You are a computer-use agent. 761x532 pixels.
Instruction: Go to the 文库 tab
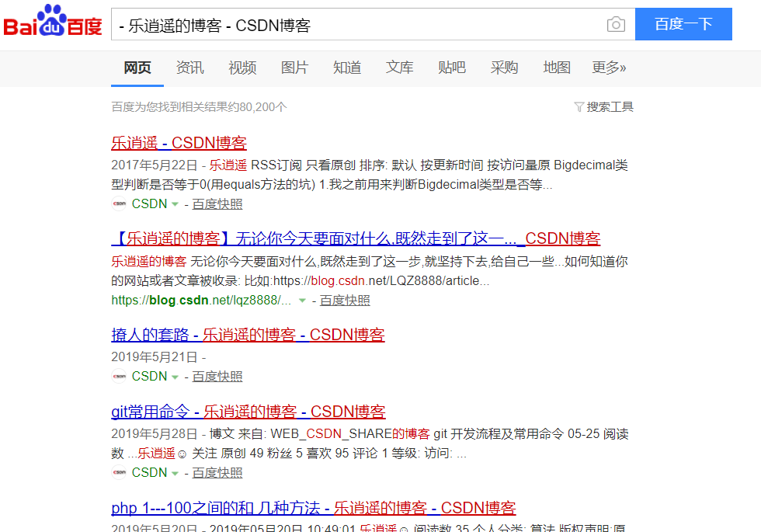click(x=399, y=68)
